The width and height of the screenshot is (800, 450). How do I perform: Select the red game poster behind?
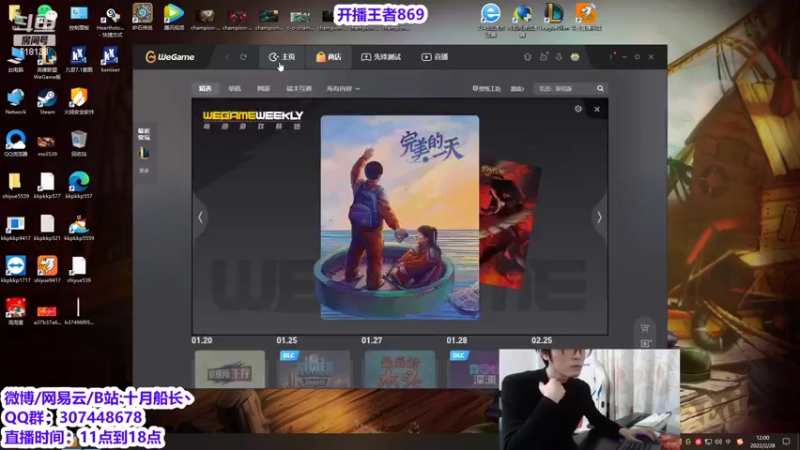509,224
